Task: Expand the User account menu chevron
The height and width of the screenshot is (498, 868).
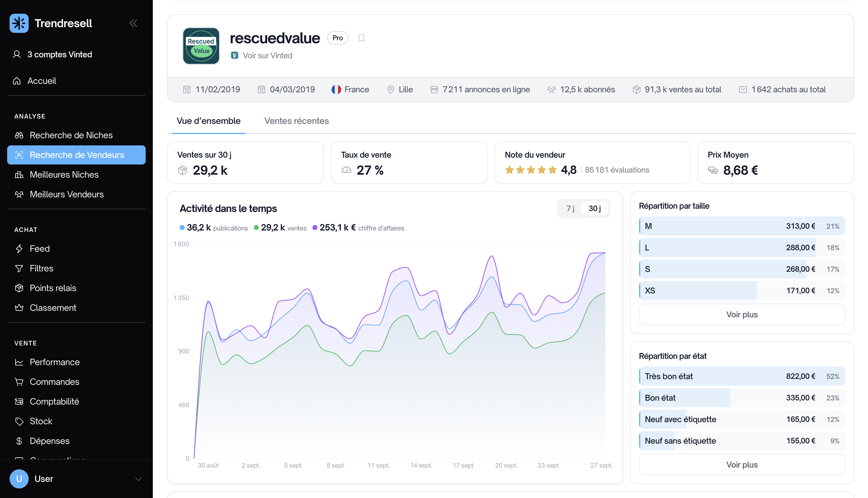Action: point(138,479)
